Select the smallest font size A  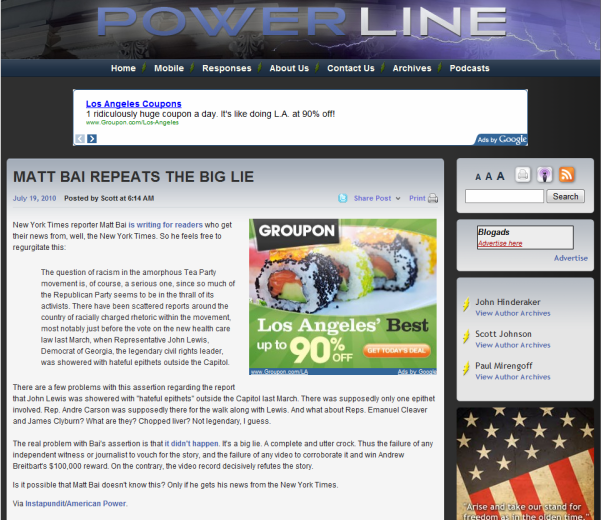click(478, 177)
